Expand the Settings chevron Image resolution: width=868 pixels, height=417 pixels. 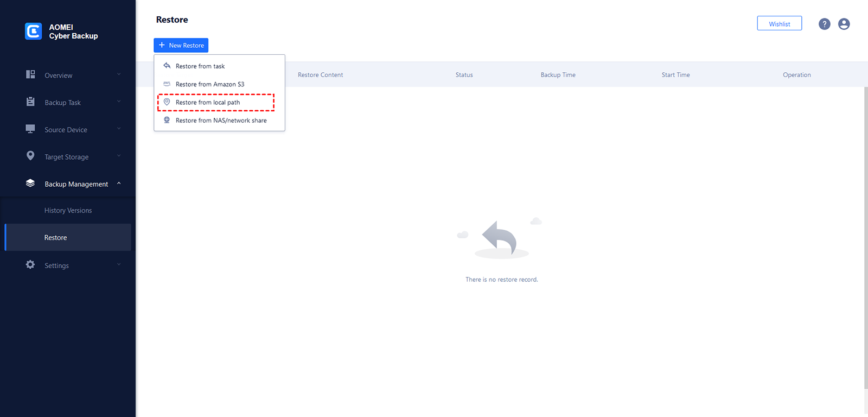pos(119,264)
